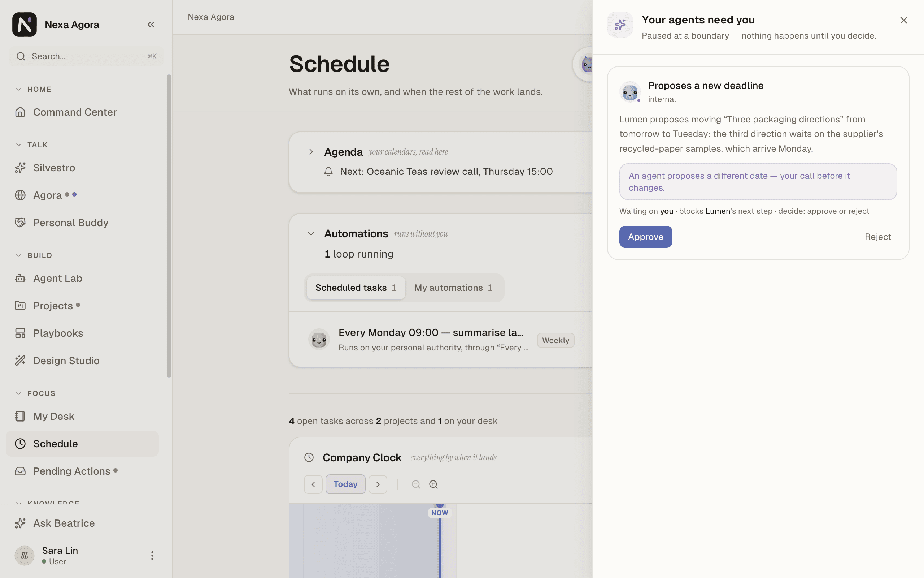Viewport: 924px width, 578px height.
Task: Open Playbooks layout icon
Action: pos(20,333)
